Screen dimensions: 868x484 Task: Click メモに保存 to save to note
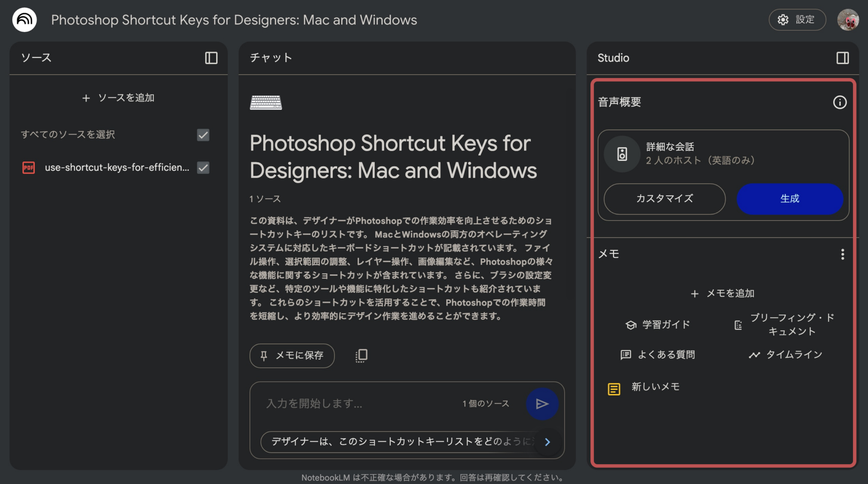click(x=292, y=356)
